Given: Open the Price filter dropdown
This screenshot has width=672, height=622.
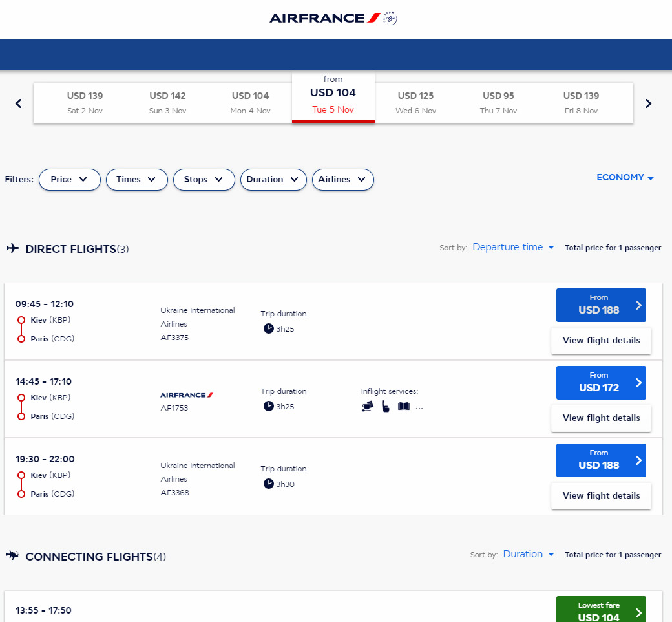Looking at the screenshot, I should 69,179.
